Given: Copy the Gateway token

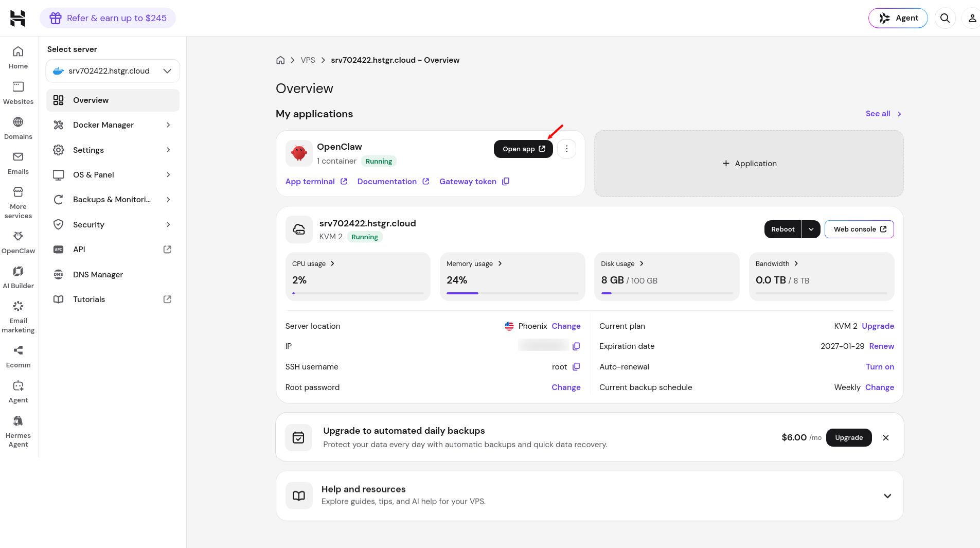Looking at the screenshot, I should 506,182.
